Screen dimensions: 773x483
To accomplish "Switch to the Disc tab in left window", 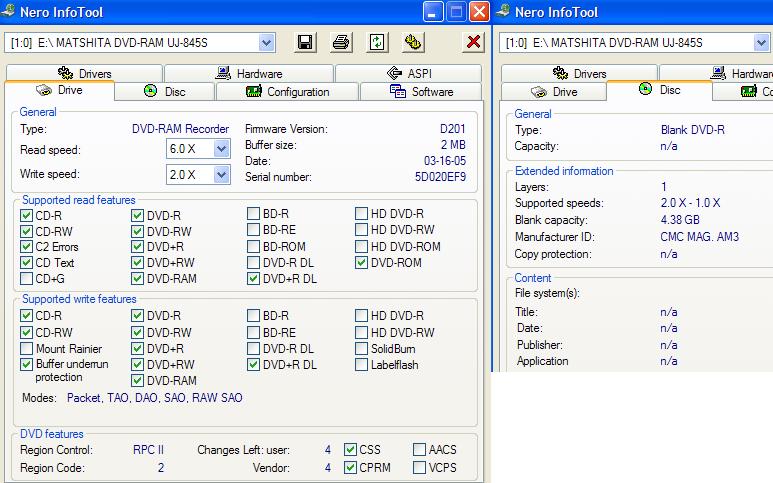I will 165,92.
